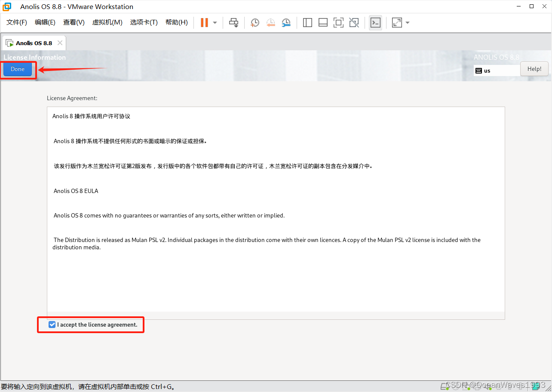
Task: Toggle the thumbnail bar view
Action: [323, 22]
